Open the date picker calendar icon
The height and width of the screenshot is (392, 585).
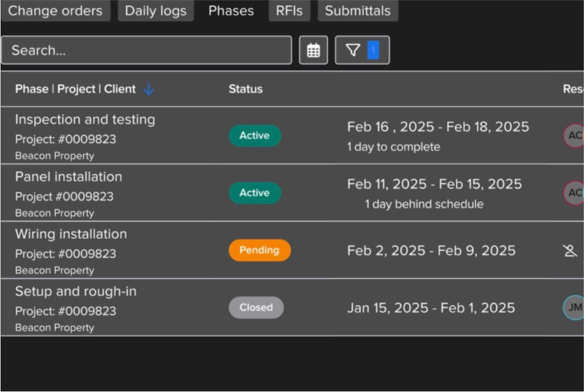click(314, 50)
